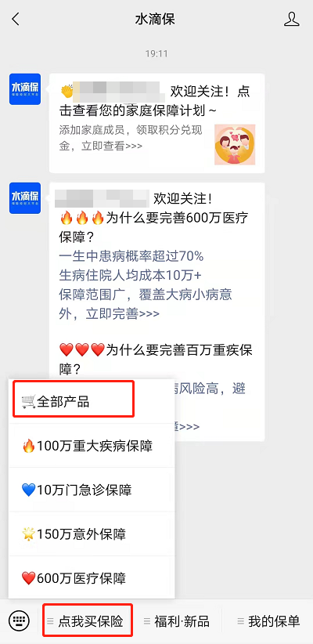The height and width of the screenshot is (644, 313).
Task: Tap the fire icon beside 100万重大疾病保障
Action: pos(28,446)
